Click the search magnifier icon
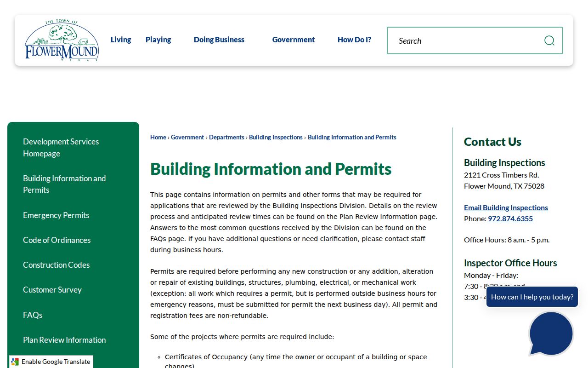The height and width of the screenshot is (368, 588). point(549,40)
